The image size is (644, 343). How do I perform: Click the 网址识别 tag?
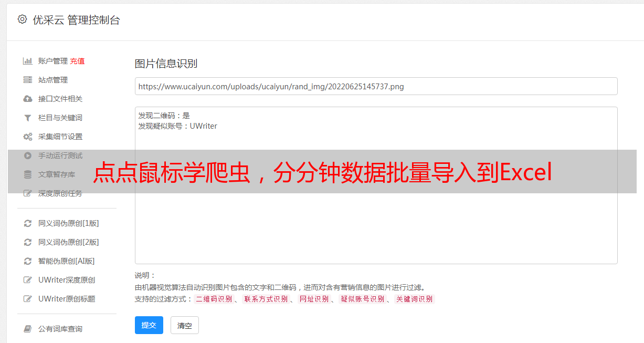coord(314,299)
